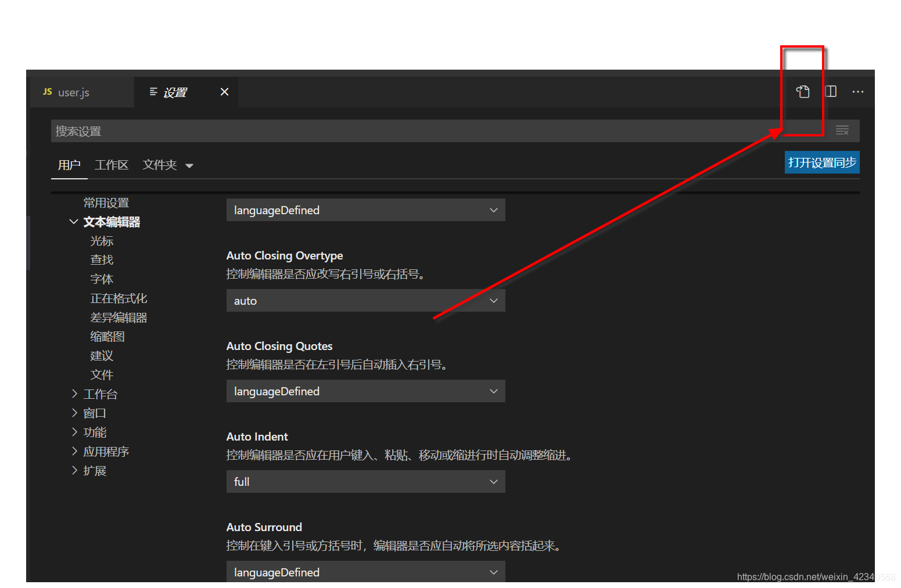
Task: Open the more actions ellipsis menu
Action: point(858,92)
